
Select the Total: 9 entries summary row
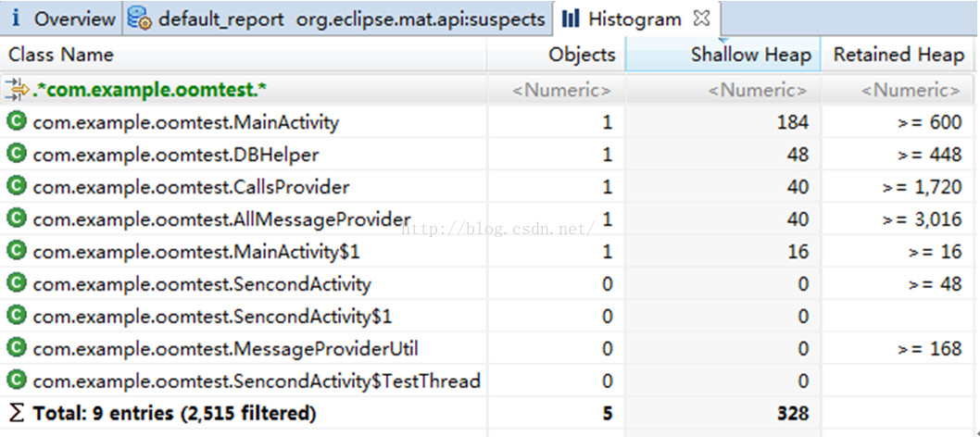point(174,413)
